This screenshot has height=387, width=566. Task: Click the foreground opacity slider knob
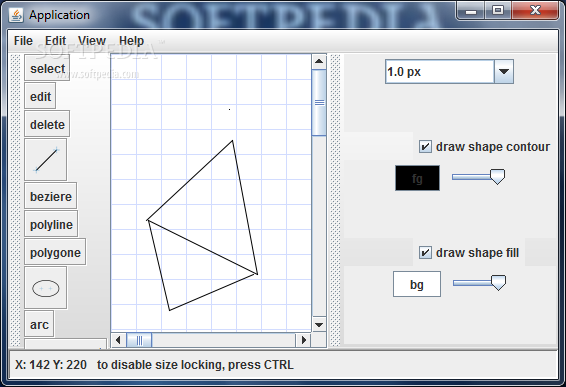click(497, 176)
